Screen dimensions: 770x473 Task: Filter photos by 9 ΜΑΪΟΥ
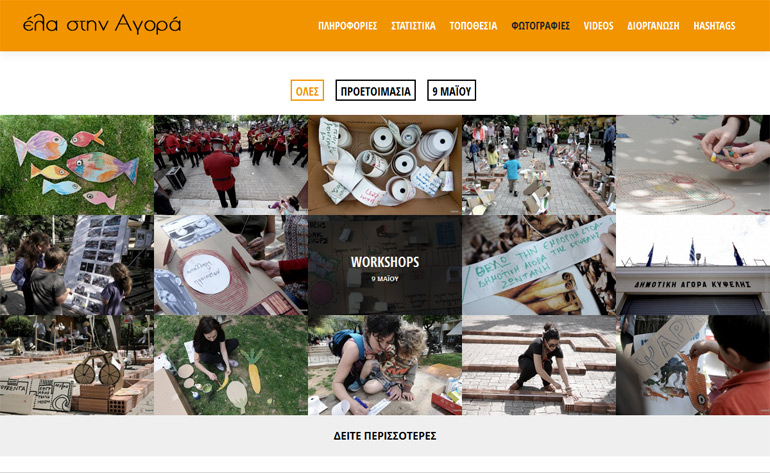[x=451, y=90]
